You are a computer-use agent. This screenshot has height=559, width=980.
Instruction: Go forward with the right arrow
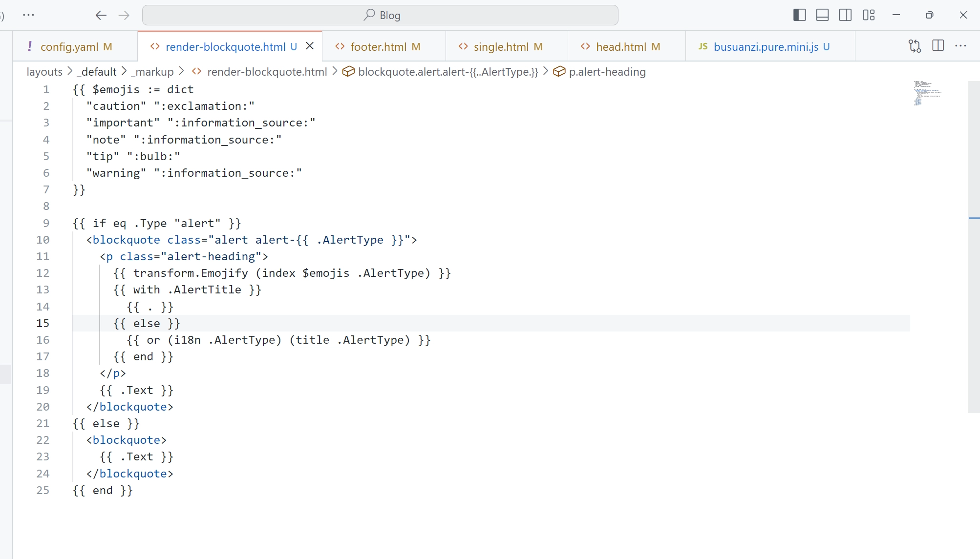[124, 15]
